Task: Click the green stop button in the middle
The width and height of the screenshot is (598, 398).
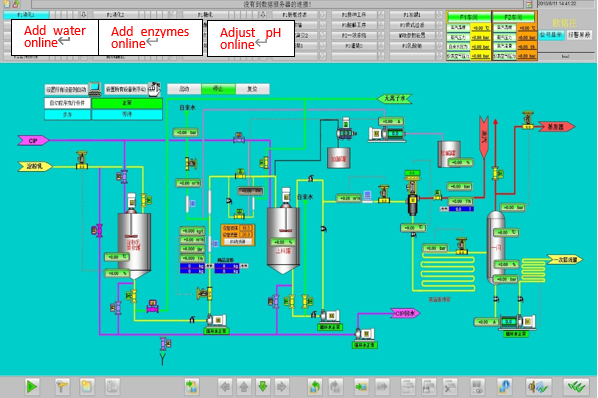Action: coord(218,89)
